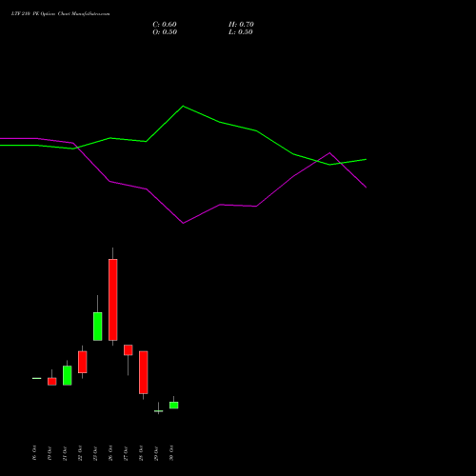Select the small red candle above 19 Oct

52,381
